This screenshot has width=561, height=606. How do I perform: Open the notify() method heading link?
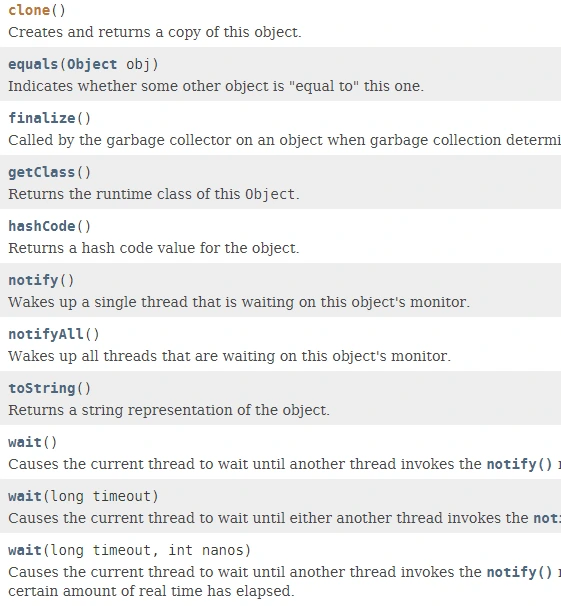33,280
